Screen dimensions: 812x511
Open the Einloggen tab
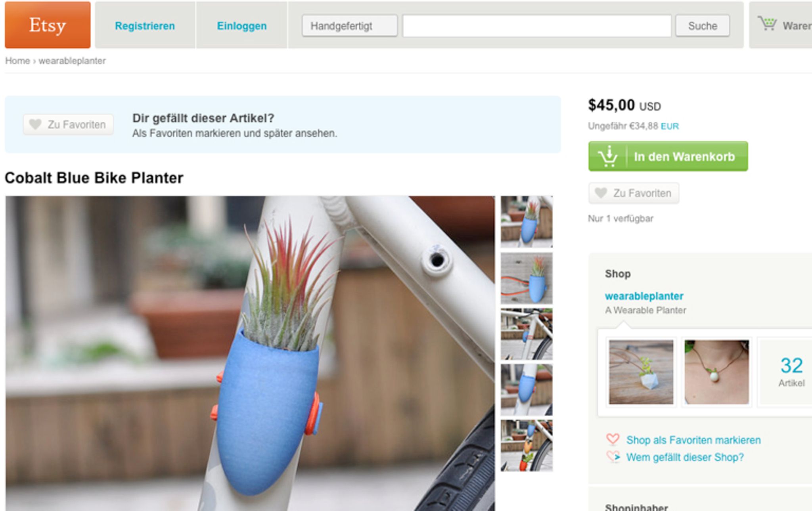pyautogui.click(x=242, y=26)
